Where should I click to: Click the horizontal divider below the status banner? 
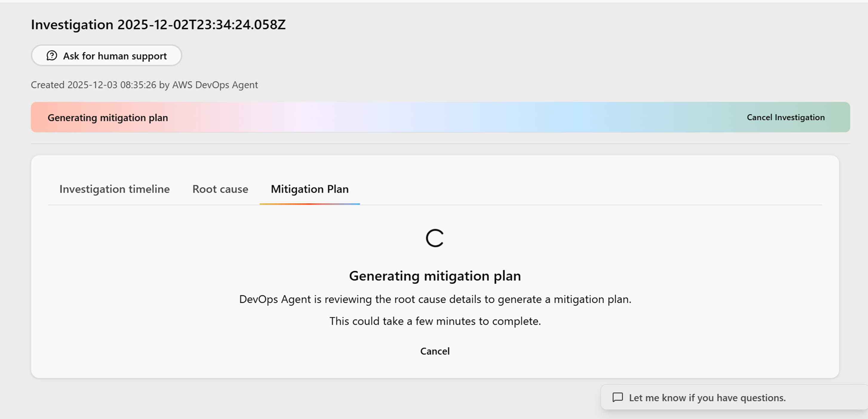coord(438,144)
